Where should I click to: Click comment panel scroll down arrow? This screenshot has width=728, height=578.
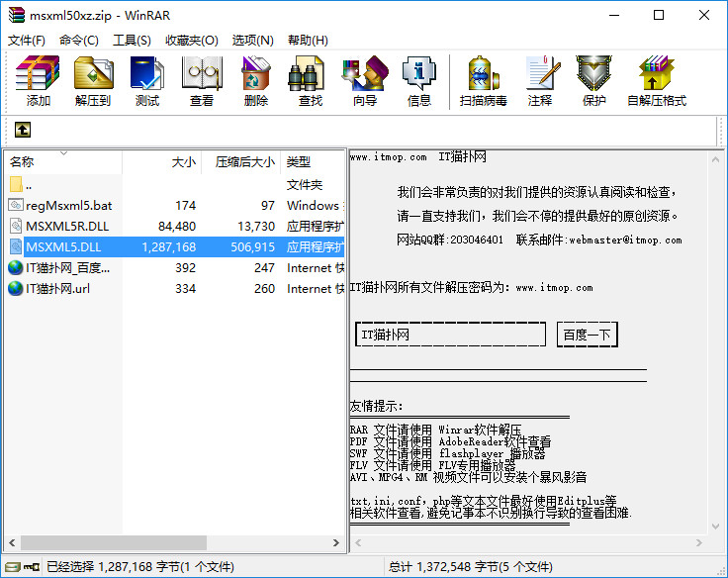[716, 527]
